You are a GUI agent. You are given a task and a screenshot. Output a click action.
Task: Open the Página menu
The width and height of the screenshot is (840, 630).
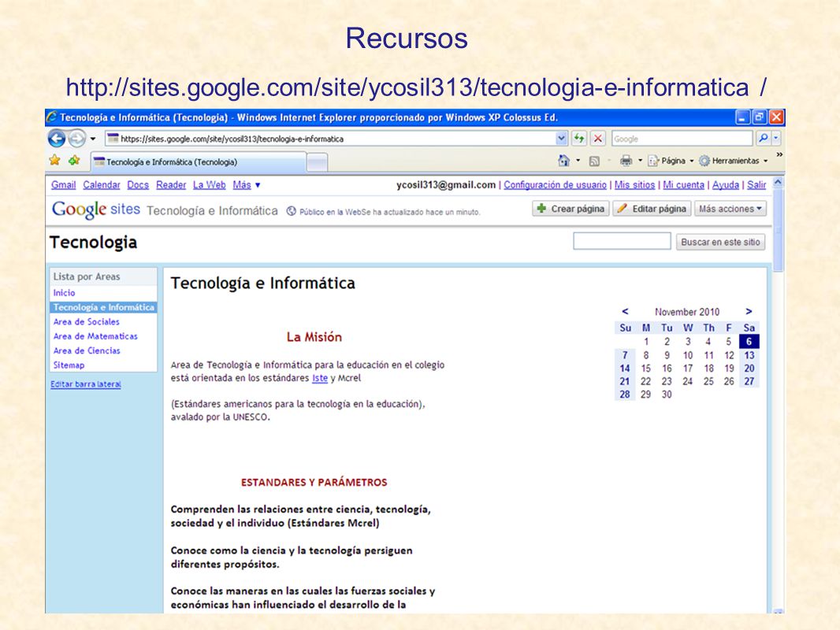click(x=671, y=161)
